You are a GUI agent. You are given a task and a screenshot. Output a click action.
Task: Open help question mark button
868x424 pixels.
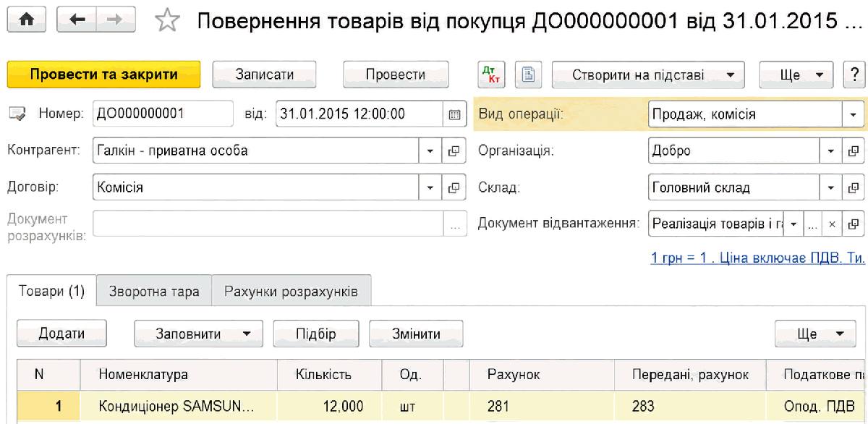tap(854, 75)
